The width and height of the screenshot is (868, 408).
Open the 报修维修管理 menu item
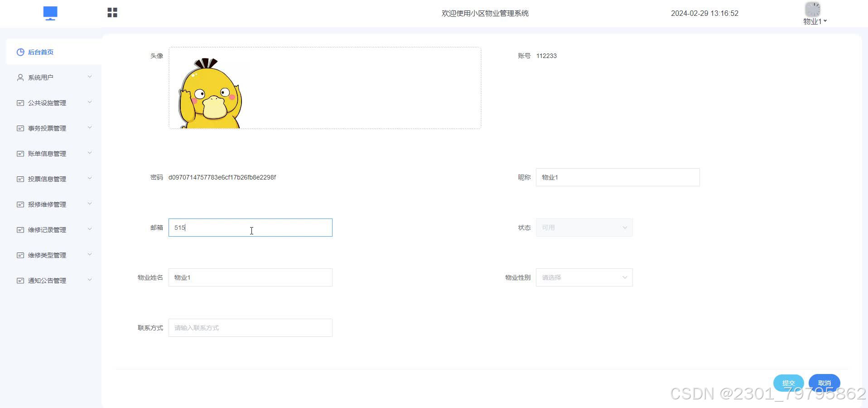(54, 204)
